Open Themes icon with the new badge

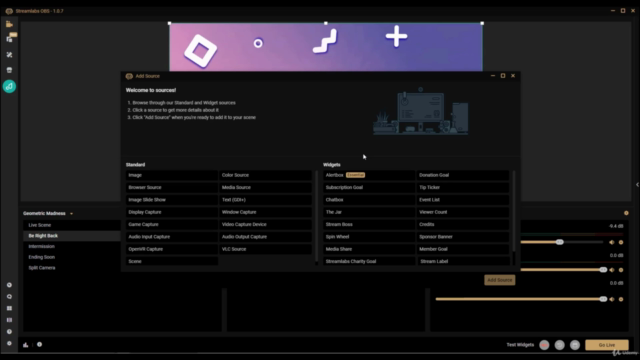[x=10, y=38]
